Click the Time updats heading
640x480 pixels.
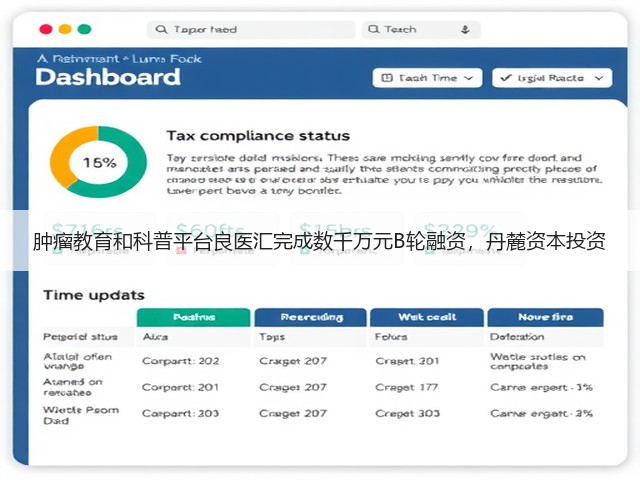point(94,295)
